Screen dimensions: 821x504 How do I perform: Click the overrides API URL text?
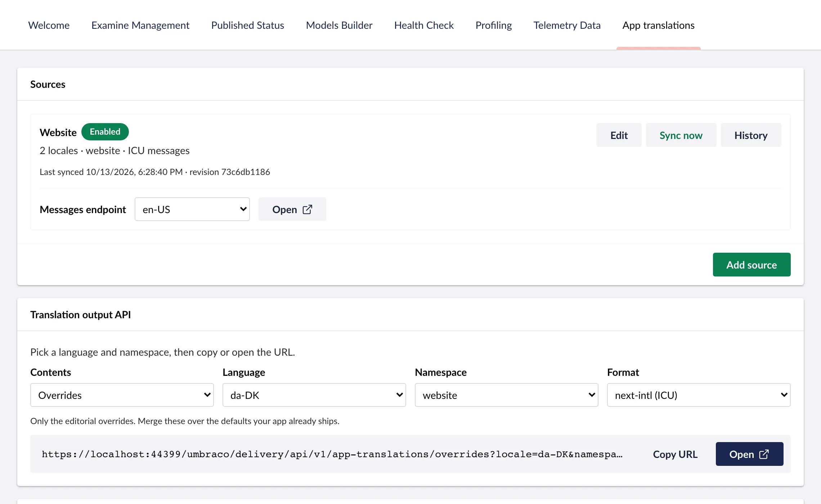(x=332, y=454)
